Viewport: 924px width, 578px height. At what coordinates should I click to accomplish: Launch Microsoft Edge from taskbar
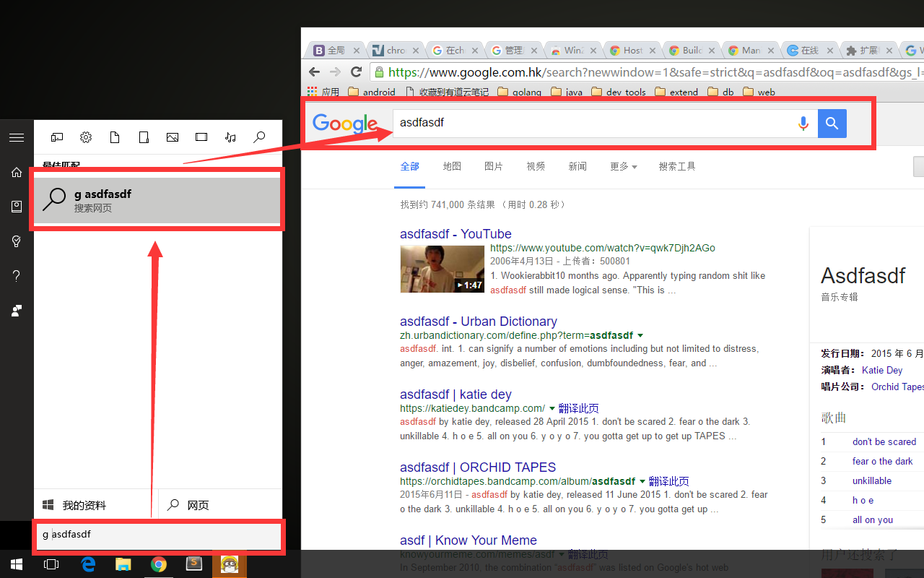(88, 564)
